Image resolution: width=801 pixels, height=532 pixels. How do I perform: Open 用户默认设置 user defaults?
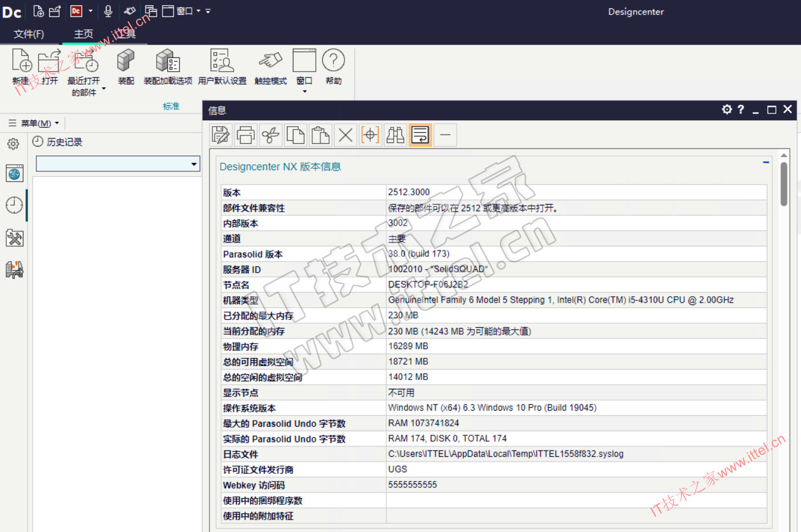(x=222, y=67)
